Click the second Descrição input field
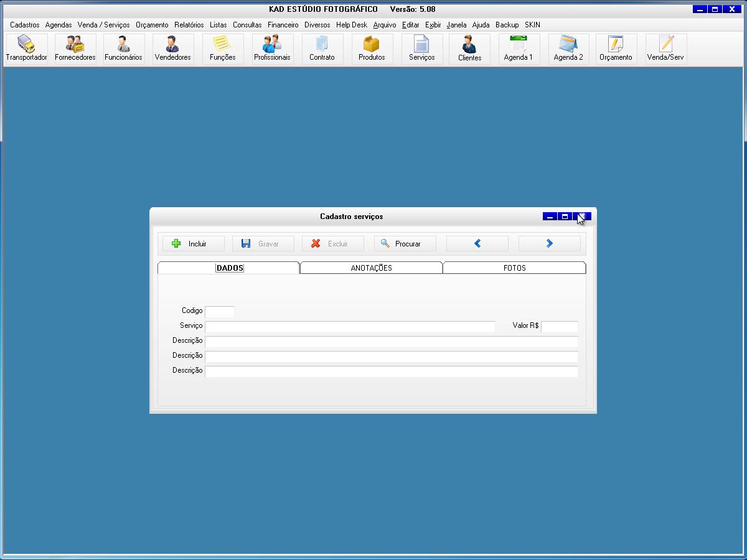 [392, 357]
